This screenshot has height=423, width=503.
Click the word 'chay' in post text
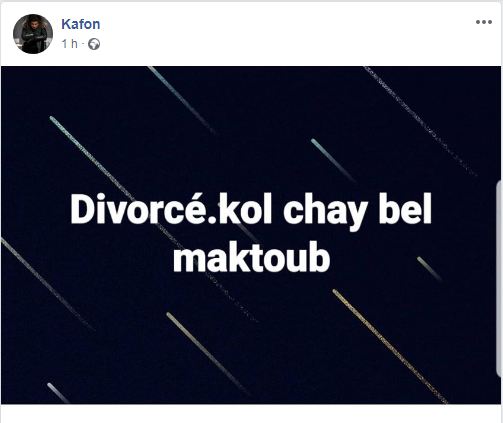pyautogui.click(x=323, y=213)
